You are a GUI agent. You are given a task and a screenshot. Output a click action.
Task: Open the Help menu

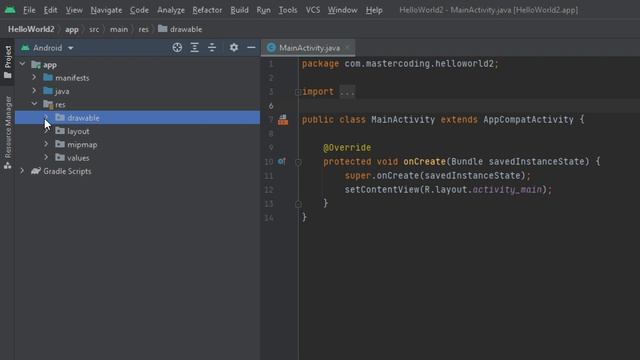tap(374, 10)
